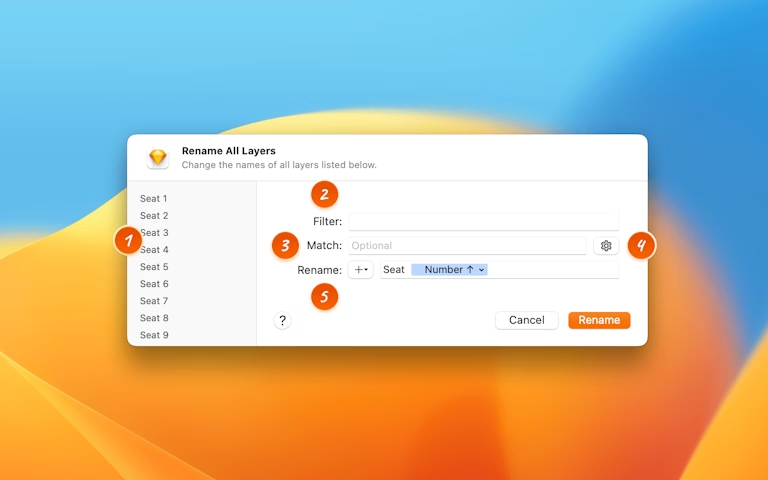The image size is (768, 480).
Task: Click the Cancel button
Action: 527,320
